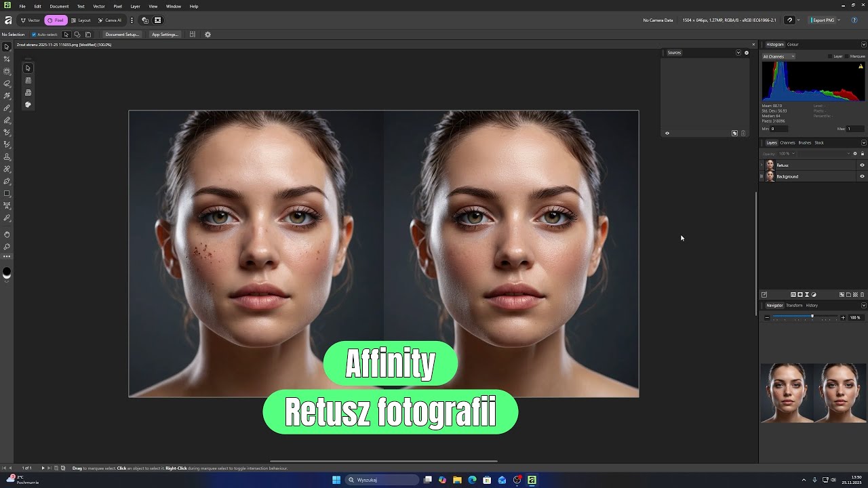Screen dimensions: 868x488
Task: Toggle Sources panel eye visibility
Action: (667, 134)
